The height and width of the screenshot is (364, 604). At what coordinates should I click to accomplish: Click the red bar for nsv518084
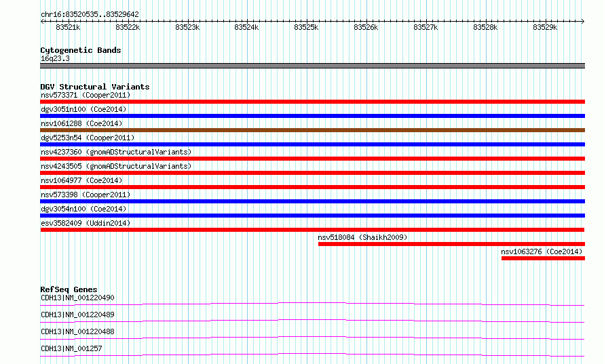pyautogui.click(x=451, y=244)
